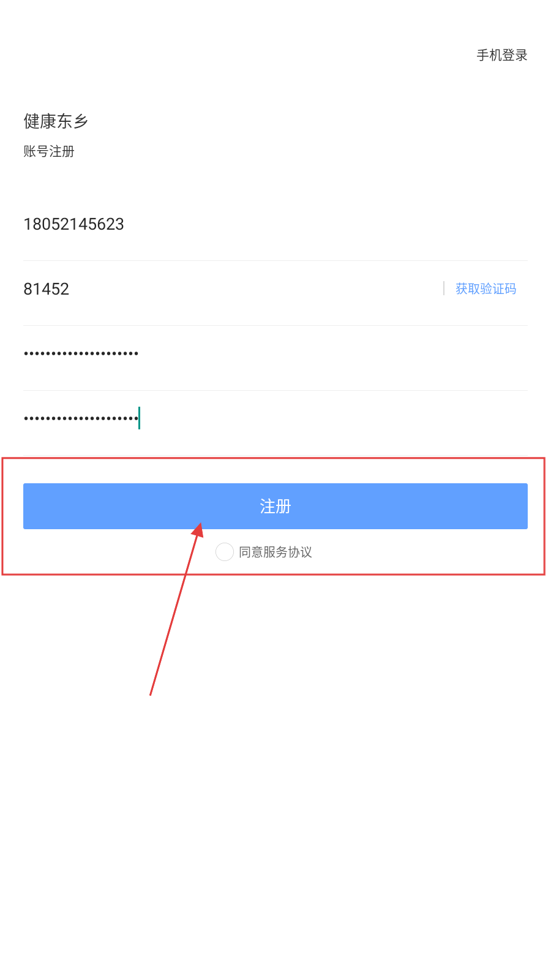Tap the text cursor in the last password field
This screenshot has height=980, width=551.
[140, 418]
